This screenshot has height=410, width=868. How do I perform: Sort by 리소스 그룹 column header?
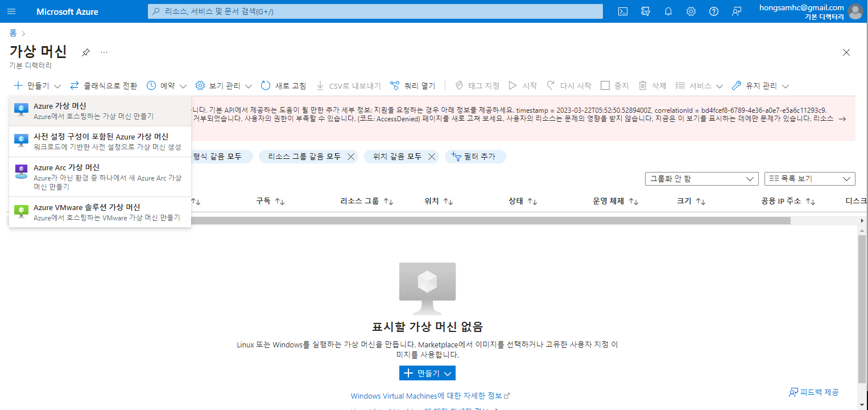point(367,201)
